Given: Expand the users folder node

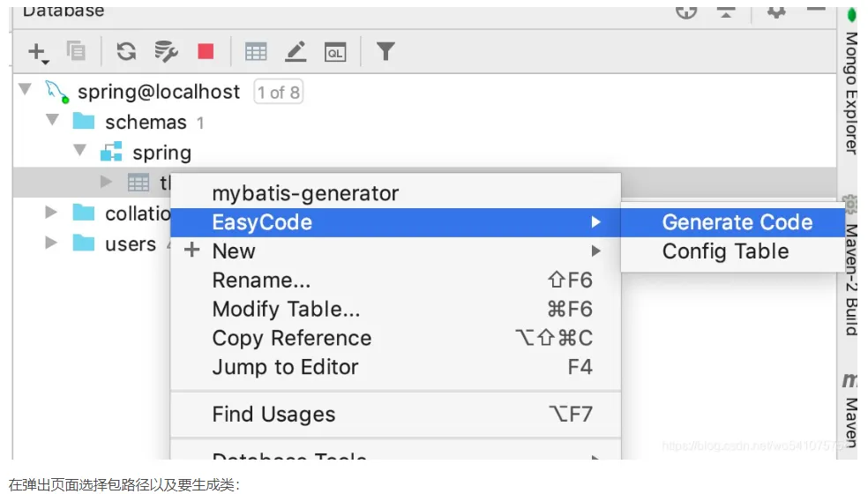Looking at the screenshot, I should pyautogui.click(x=52, y=243).
